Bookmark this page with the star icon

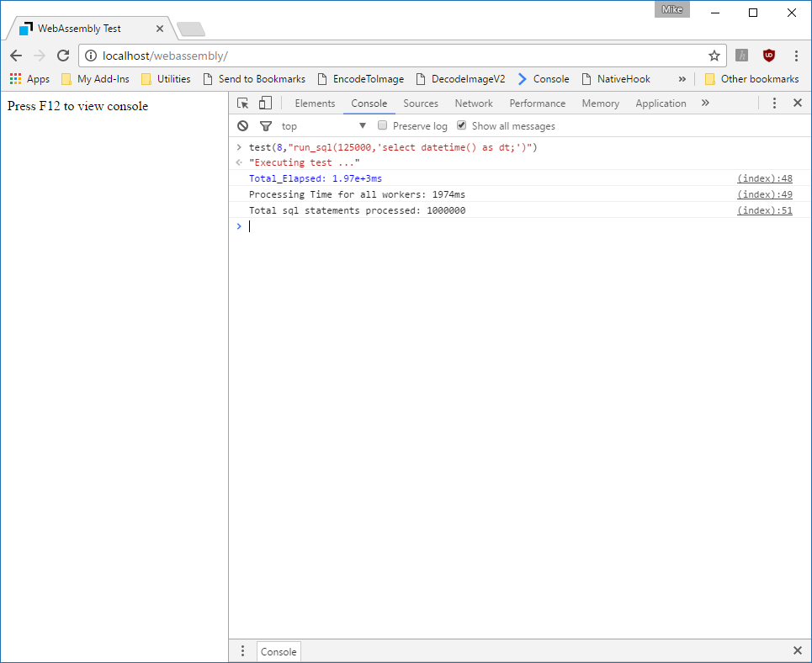[714, 56]
